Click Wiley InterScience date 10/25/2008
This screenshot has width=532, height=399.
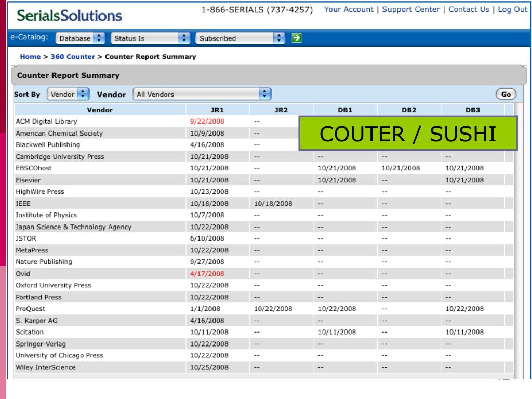(x=209, y=367)
